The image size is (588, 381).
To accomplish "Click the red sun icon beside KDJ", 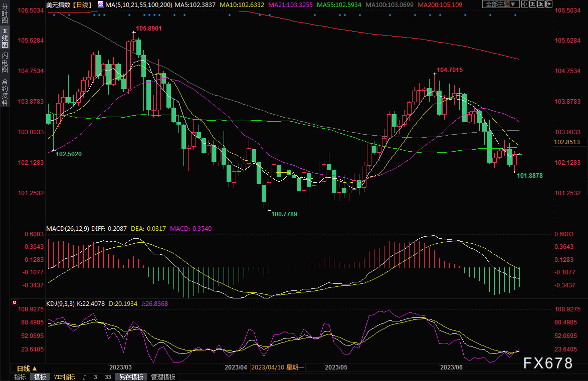I will click(14, 303).
